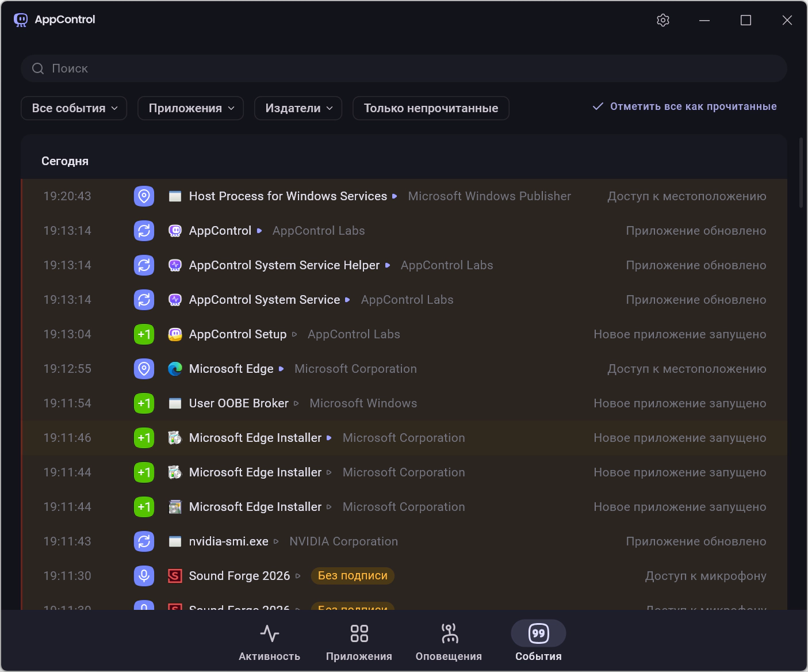The width and height of the screenshot is (808, 672).
Task: Expand arrow next to Host Process for Windows Services
Action: pos(395,196)
